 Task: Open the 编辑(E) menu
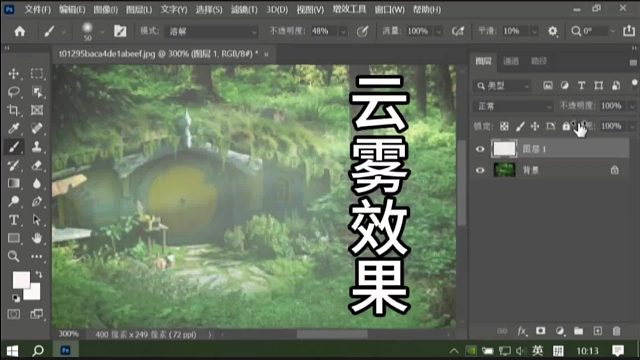(72, 9)
